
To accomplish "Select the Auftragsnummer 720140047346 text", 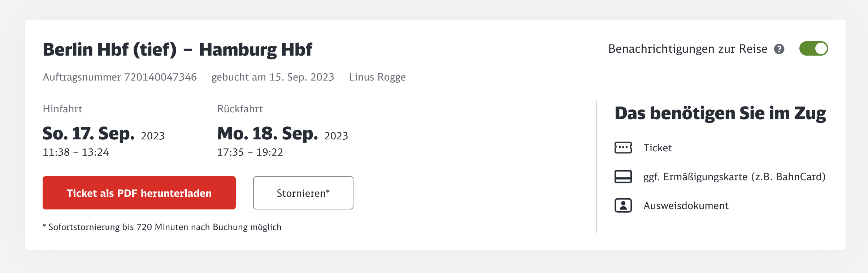I will pyautogui.click(x=120, y=77).
